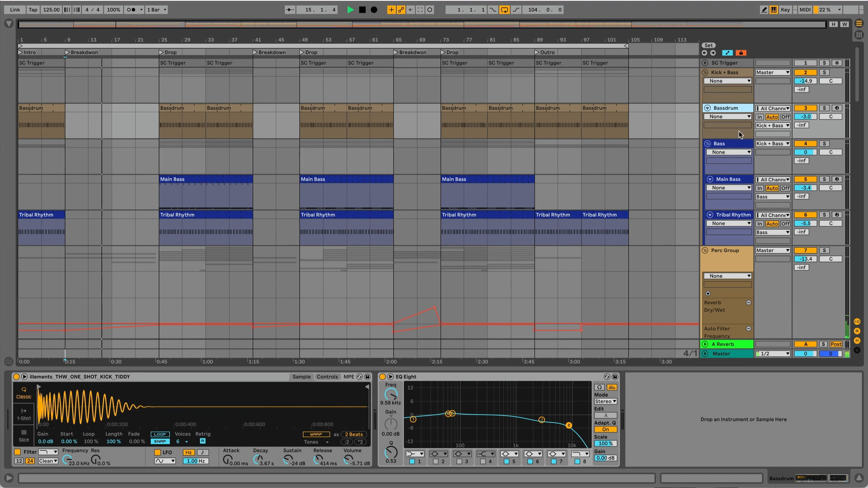Collapse the Bassdrum track fold triangle
Viewport: 868px width, 488px height.
[x=708, y=108]
